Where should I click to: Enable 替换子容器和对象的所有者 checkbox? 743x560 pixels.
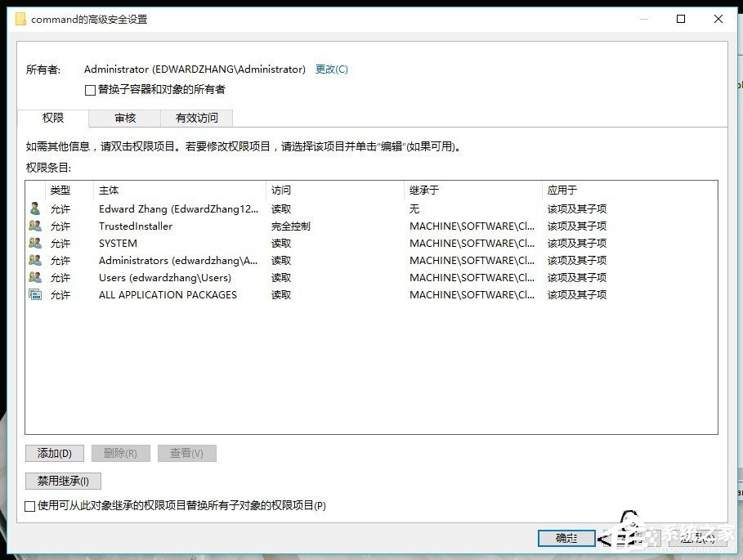click(x=90, y=90)
